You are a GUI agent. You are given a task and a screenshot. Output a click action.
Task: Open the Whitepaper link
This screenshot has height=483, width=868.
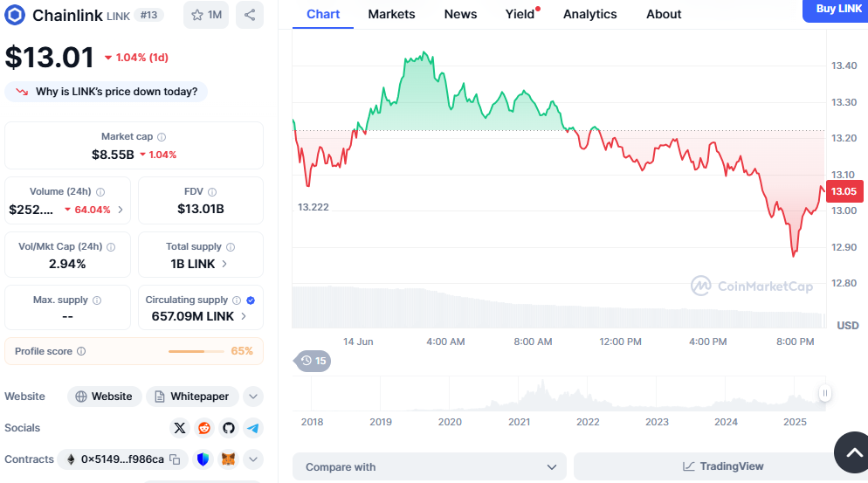(x=192, y=397)
